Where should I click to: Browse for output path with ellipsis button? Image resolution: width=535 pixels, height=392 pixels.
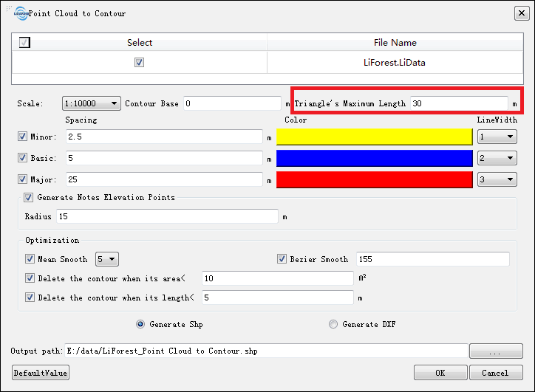(x=496, y=351)
